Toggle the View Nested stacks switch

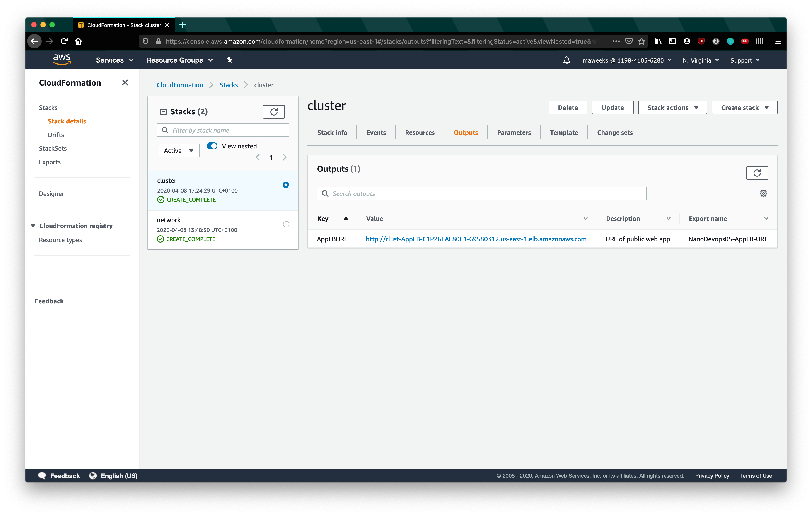click(x=211, y=146)
